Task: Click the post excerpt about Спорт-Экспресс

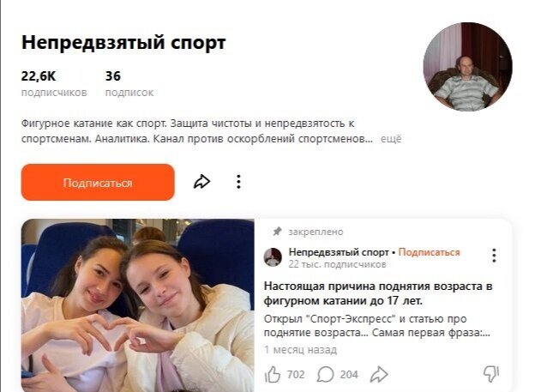Action: tap(377, 326)
